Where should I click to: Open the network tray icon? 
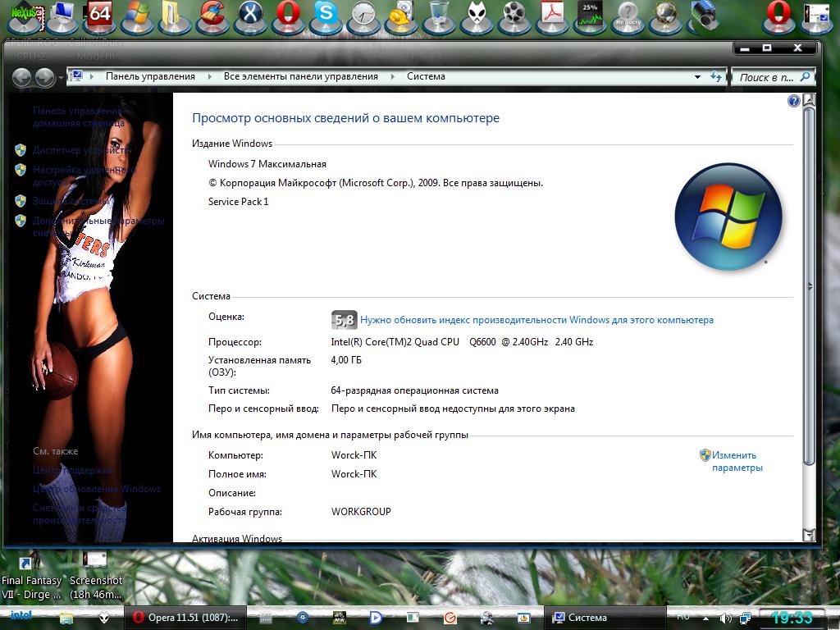745,619
